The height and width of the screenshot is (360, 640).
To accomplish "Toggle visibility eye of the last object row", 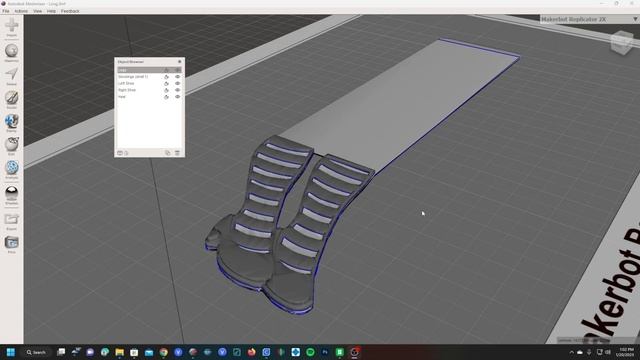I will coord(178,97).
